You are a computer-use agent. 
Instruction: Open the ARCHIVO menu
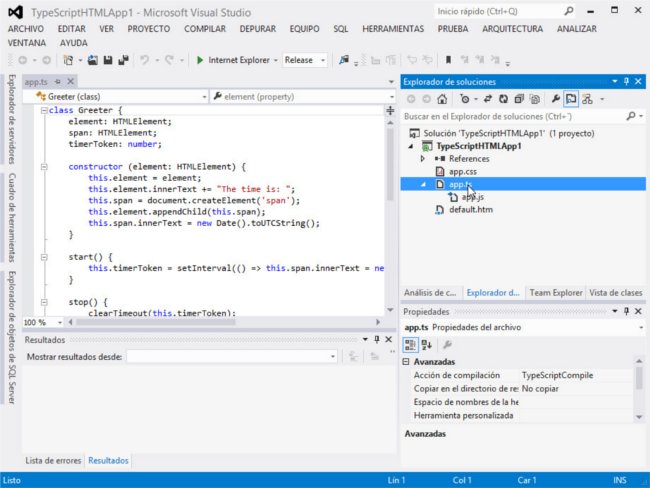click(x=26, y=29)
